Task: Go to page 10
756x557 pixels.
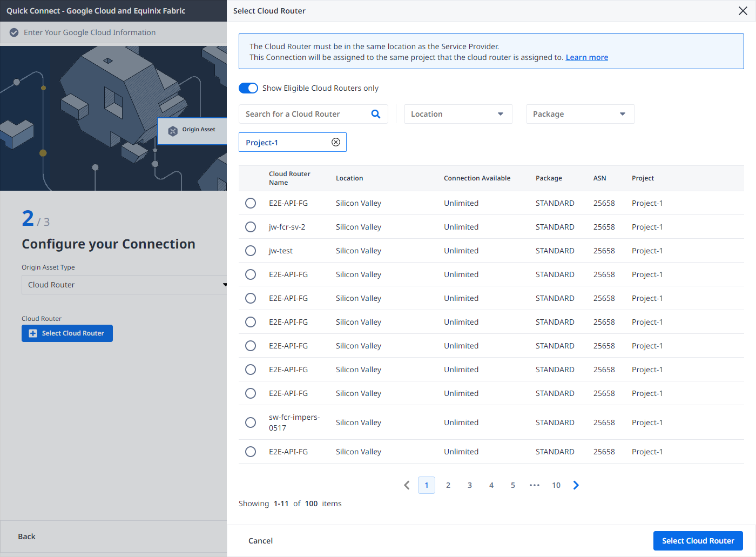Action: coord(556,485)
